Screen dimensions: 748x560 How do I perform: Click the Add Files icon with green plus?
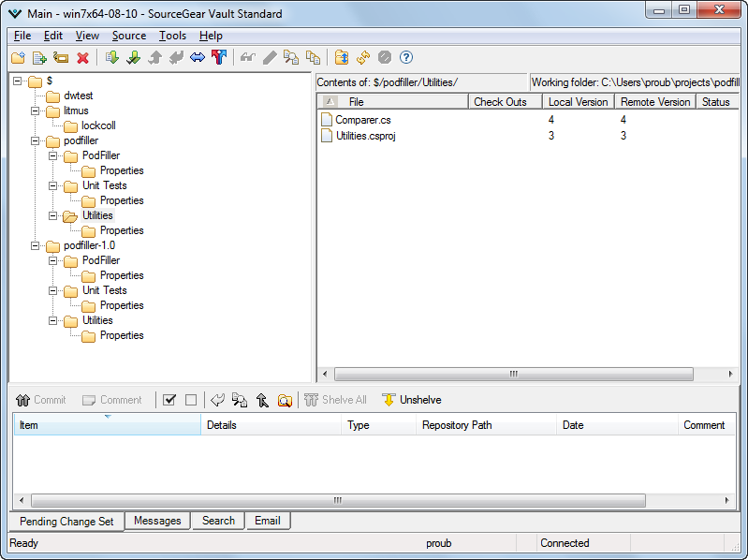point(39,58)
